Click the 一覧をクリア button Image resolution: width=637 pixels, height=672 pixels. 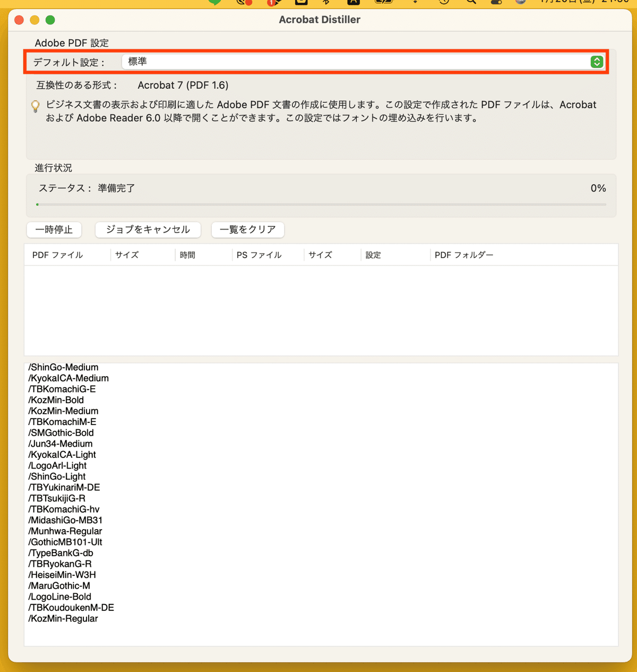[248, 229]
